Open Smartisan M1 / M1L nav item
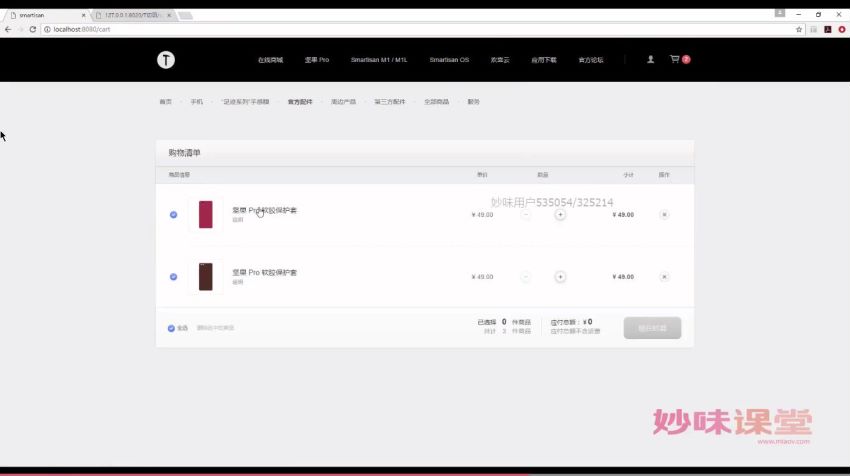 pos(379,60)
